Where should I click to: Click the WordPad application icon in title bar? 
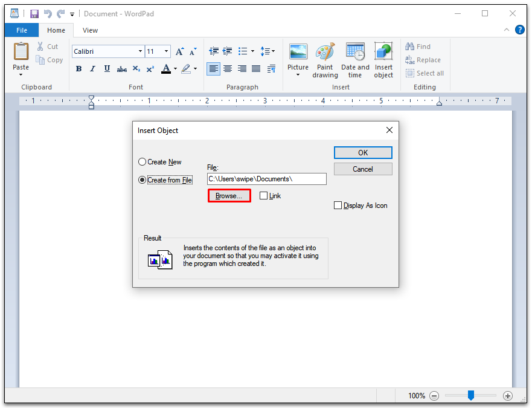click(x=14, y=13)
